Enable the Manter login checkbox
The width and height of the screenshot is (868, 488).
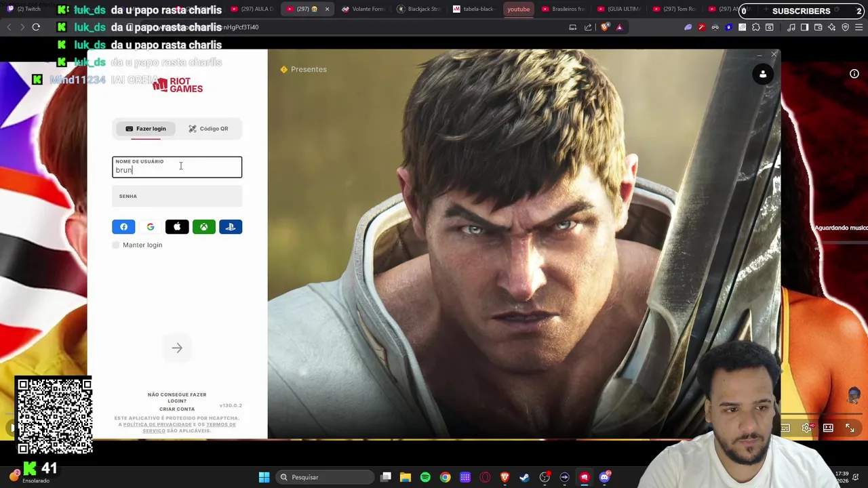coord(116,245)
